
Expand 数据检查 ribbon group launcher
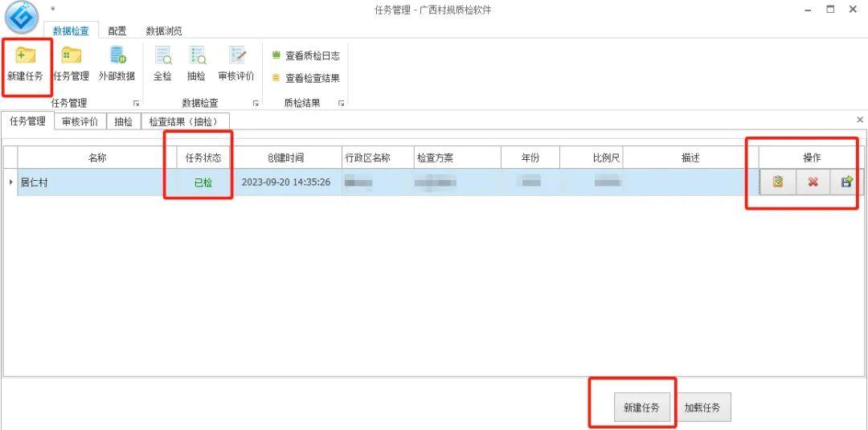pyautogui.click(x=256, y=104)
